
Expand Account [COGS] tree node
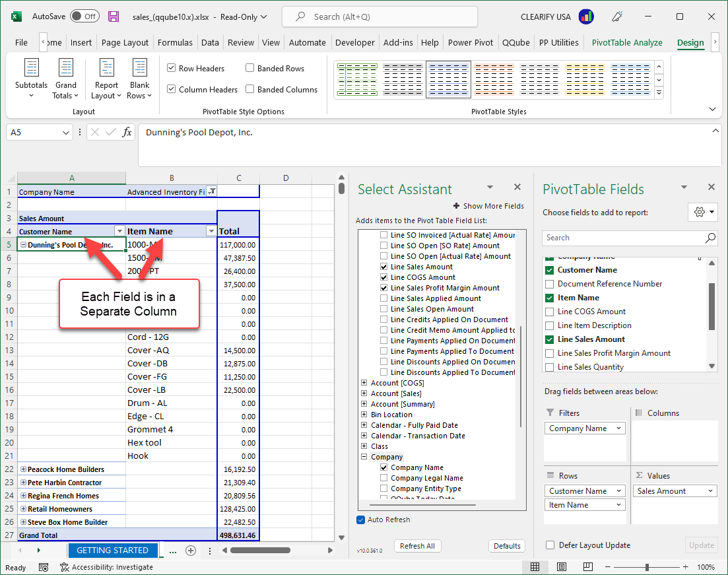(x=364, y=383)
